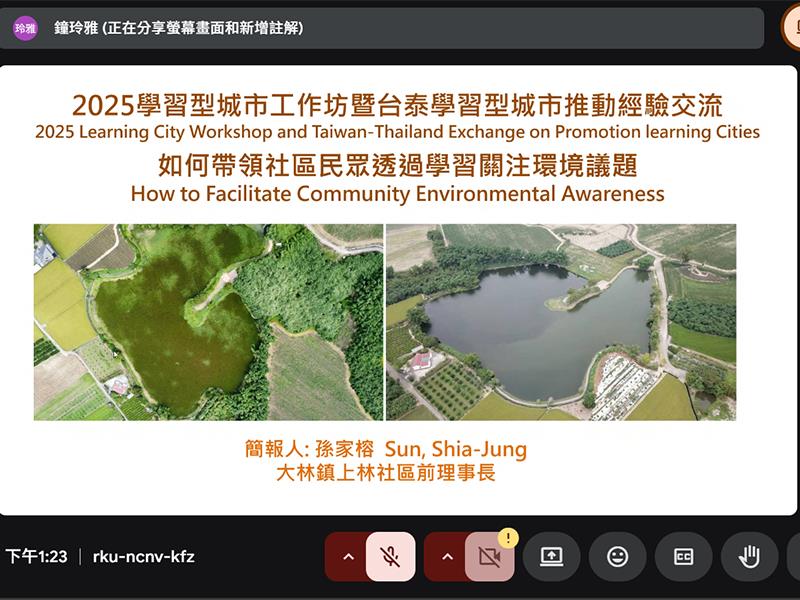Screen dimensions: 800x600
Task: Click the slide's Chinese workshop title
Action: (397, 104)
